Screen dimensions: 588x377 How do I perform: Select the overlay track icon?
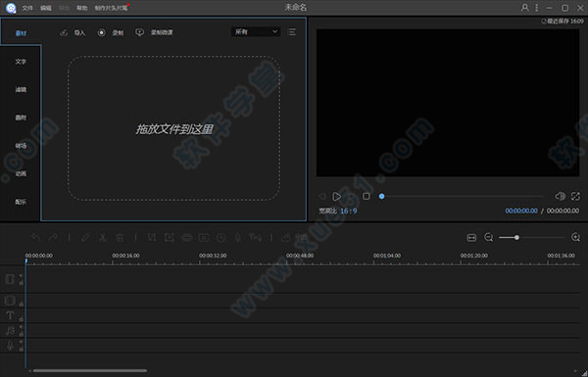tap(10, 301)
